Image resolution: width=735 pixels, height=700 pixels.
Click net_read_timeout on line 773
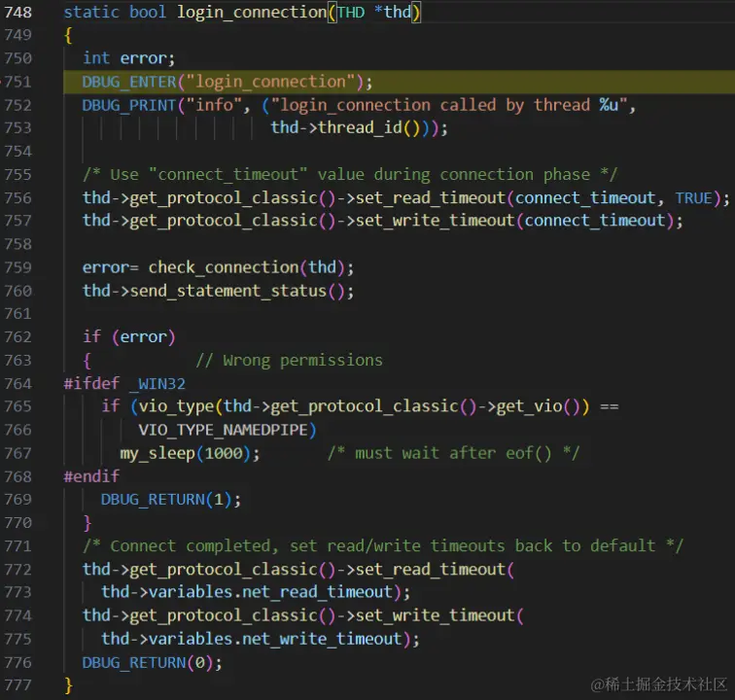[x=317, y=592]
